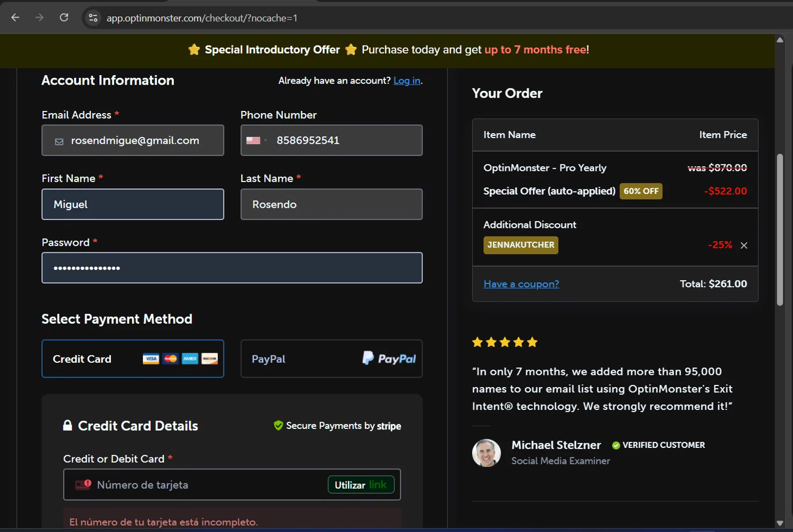
Task: Follow the Log in link
Action: [x=407, y=80]
